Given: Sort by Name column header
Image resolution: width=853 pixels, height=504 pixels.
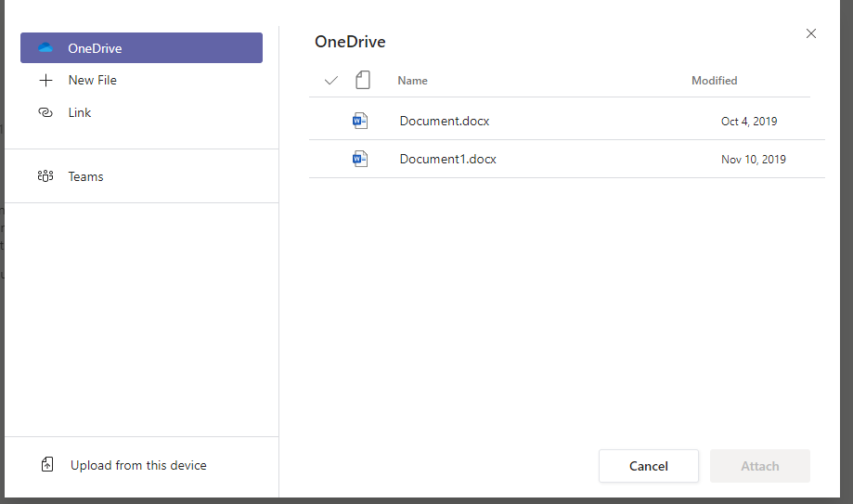Looking at the screenshot, I should pos(412,81).
